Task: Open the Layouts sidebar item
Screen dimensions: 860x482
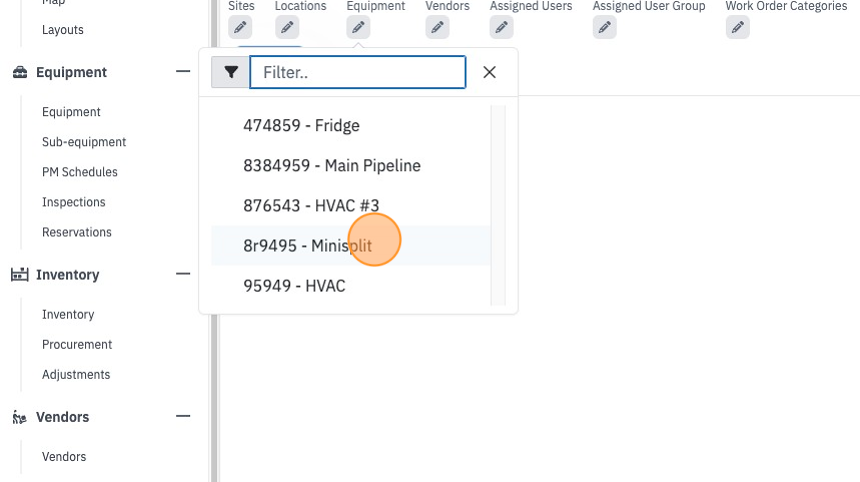Action: 63,30
